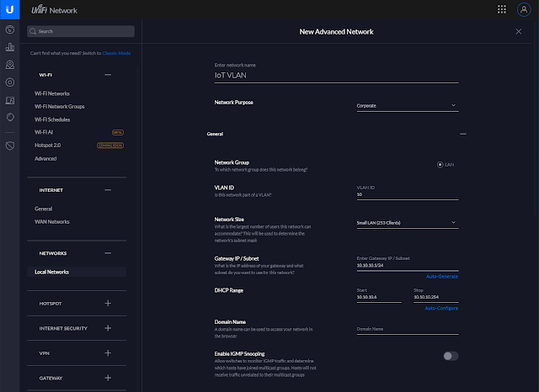The width and height of the screenshot is (539, 392).
Task: Open the user account avatar icon
Action: [524, 9]
